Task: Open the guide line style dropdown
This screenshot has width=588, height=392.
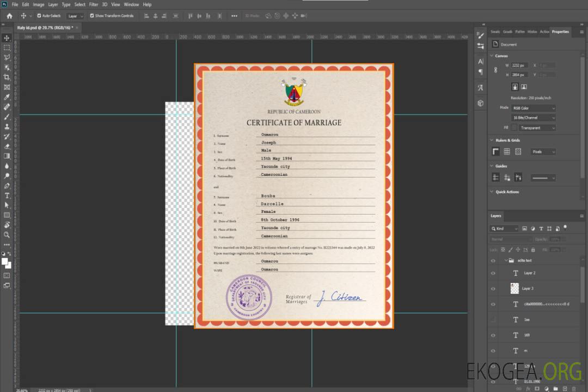Action: pyautogui.click(x=543, y=178)
